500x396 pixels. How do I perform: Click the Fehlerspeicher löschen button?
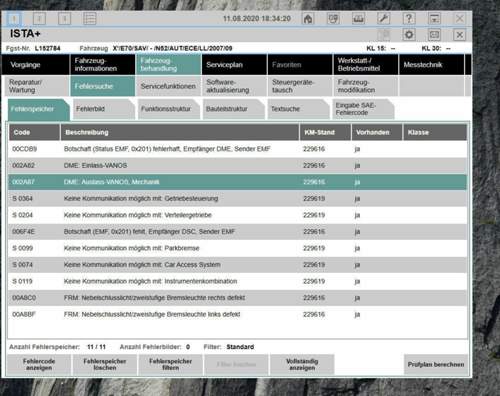click(x=105, y=364)
